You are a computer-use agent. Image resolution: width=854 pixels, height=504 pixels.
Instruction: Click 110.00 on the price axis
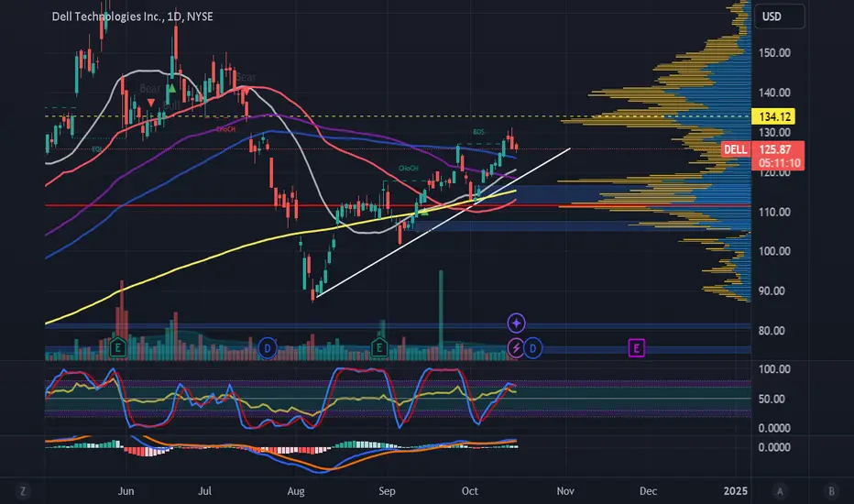(774, 212)
